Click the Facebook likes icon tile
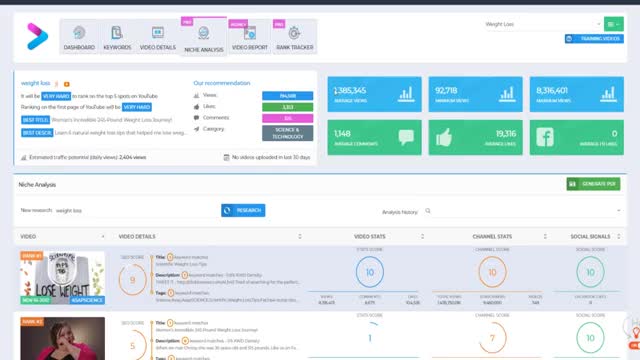 [x=545, y=137]
